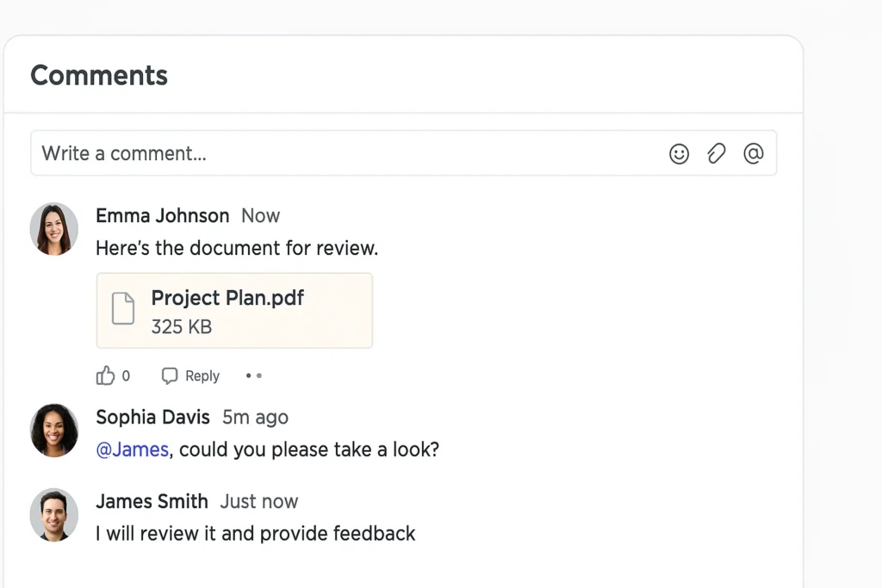Click the @James mention link
The width and height of the screenshot is (882, 588).
tap(132, 449)
